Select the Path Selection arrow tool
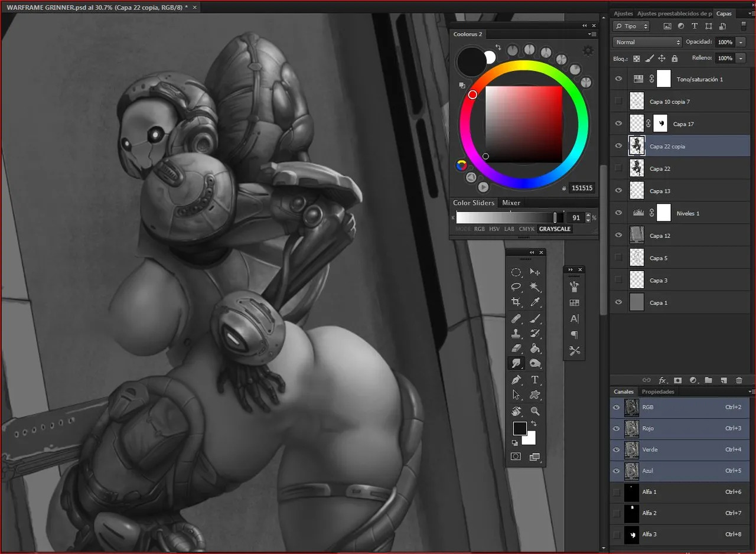756x554 pixels. [x=516, y=395]
